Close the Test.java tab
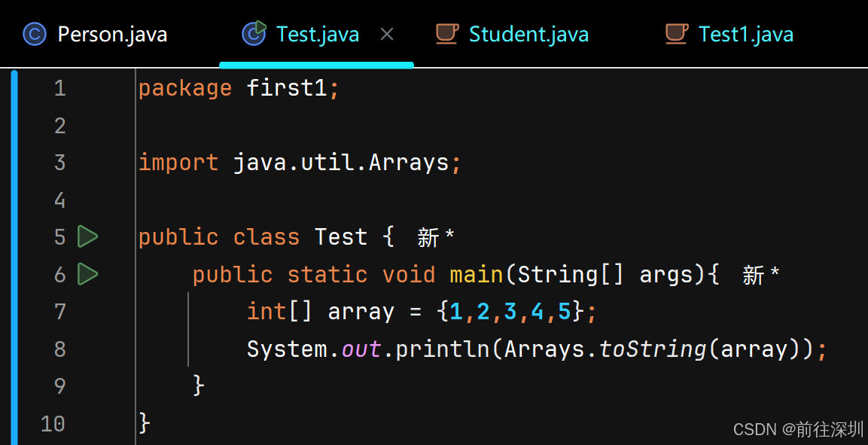 click(387, 35)
